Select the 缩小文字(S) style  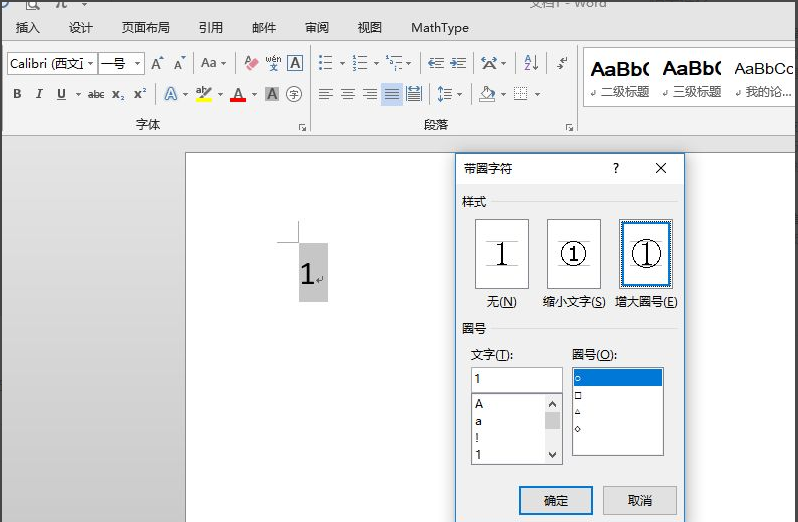click(x=573, y=255)
